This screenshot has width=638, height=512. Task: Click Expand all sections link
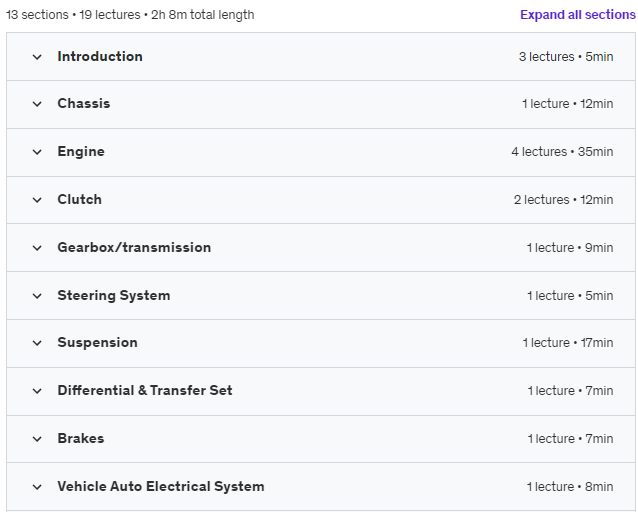coord(578,15)
